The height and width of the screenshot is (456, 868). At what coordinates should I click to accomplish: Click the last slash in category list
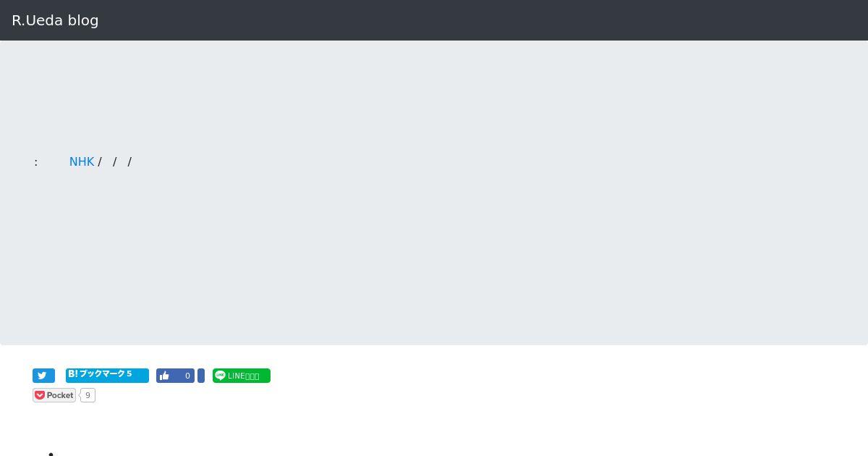[x=129, y=161]
